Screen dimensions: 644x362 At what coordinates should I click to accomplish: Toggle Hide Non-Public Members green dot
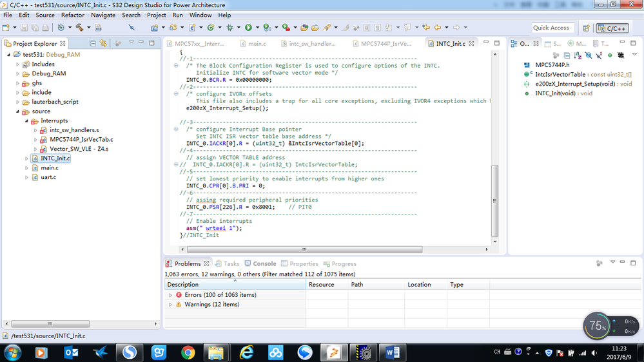[x=610, y=55]
